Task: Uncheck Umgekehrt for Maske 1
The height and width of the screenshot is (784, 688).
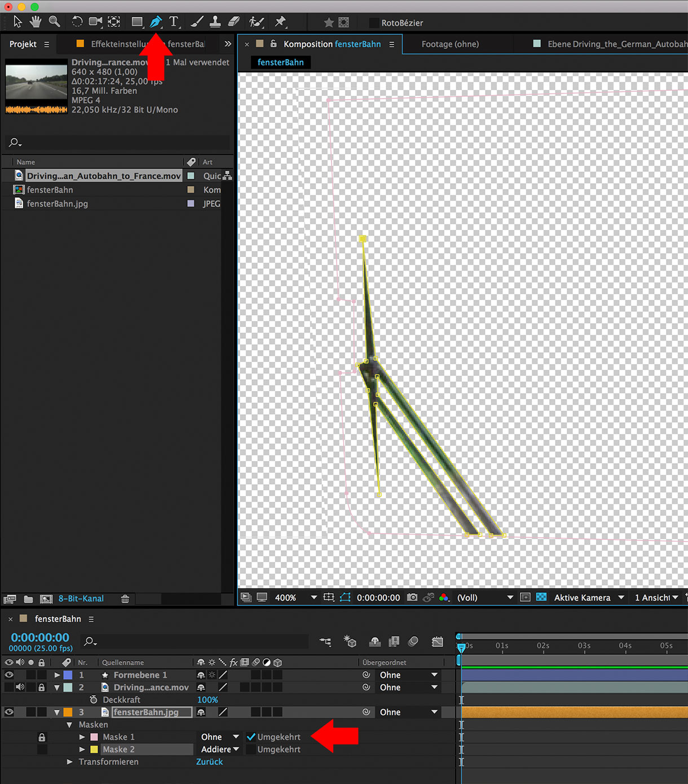Action: 251,737
